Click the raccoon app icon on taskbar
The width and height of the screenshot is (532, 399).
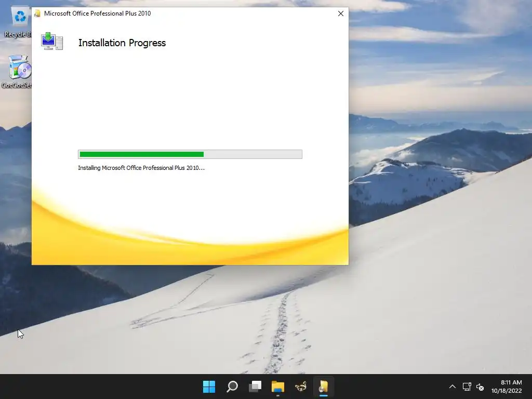pos(301,387)
